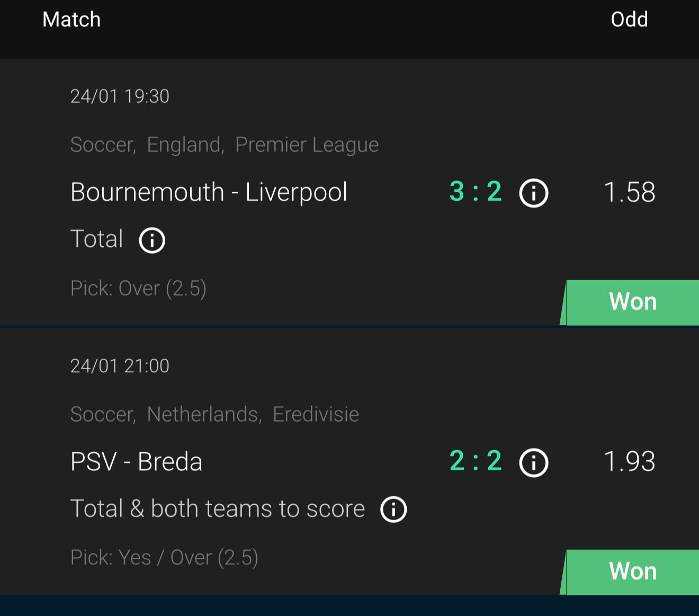
Task: Open the Bournemouth - Liverpool match
Action: [209, 192]
